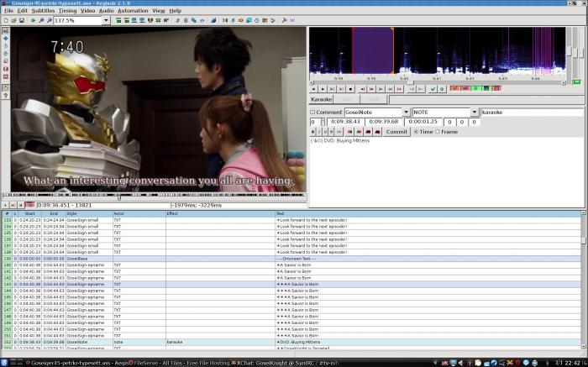Select the Frame radio option
588x367 pixels.
(x=438, y=132)
